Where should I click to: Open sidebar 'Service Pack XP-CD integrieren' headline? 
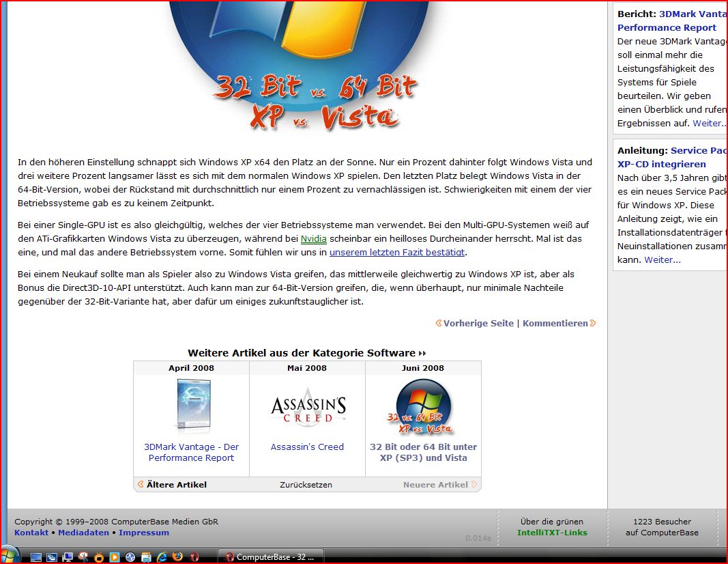point(673,158)
